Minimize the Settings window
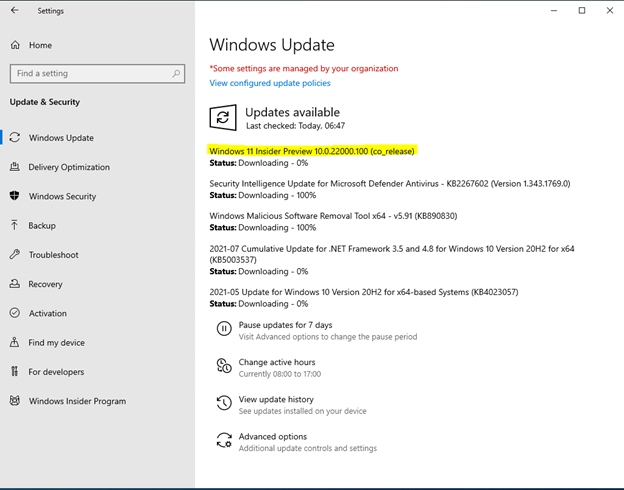624x490 pixels. (x=554, y=11)
